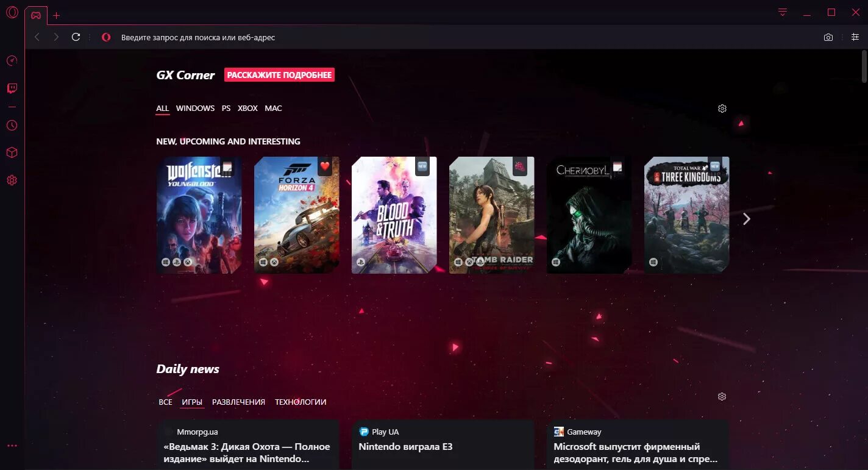Click NEW badge on Blood & Truth

(422, 166)
